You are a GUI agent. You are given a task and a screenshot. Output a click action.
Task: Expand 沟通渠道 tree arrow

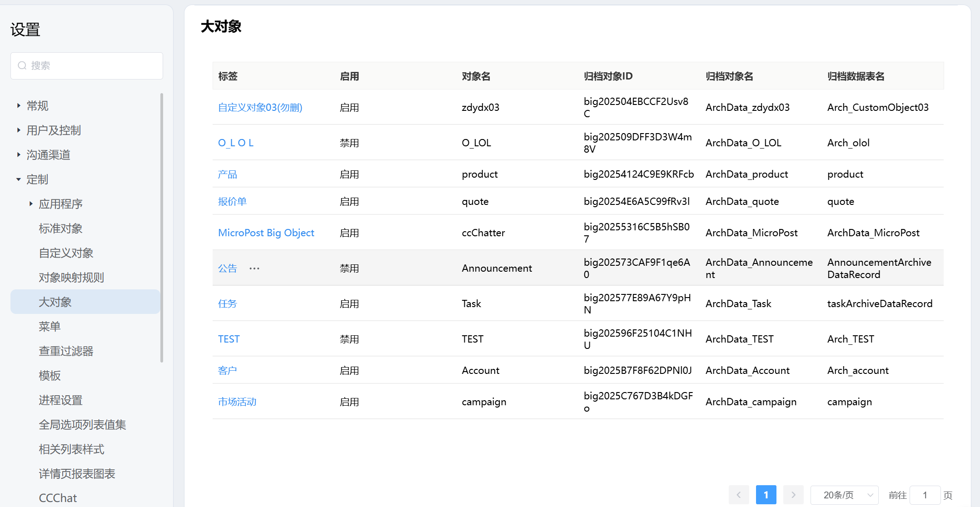tap(19, 155)
